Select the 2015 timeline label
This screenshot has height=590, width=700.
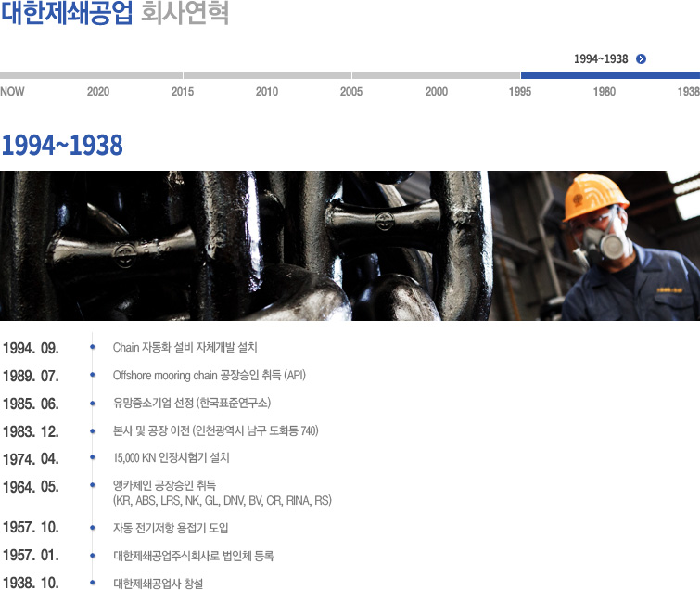click(x=183, y=92)
